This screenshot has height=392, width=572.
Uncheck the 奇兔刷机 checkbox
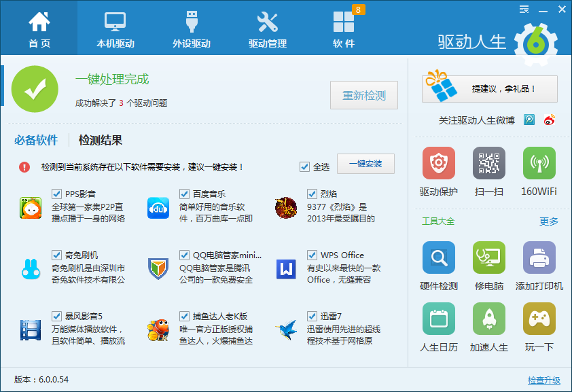point(56,255)
